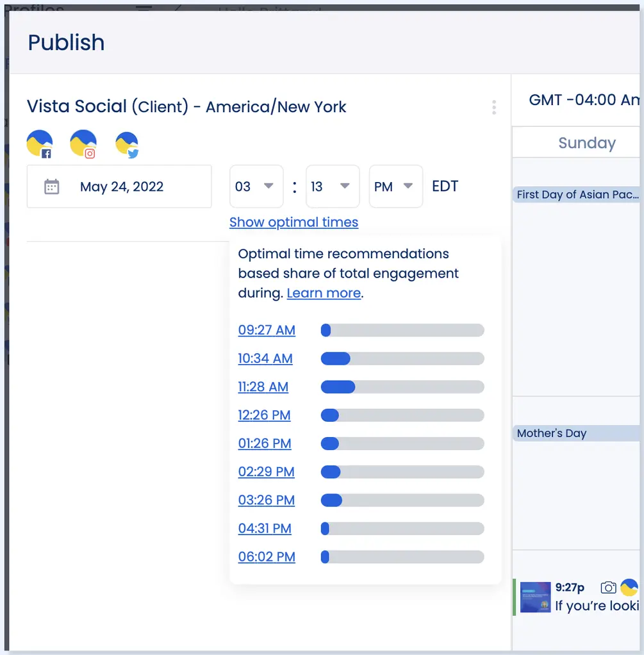
Task: Select the 09:27 AM optimal time
Action: [x=267, y=330]
